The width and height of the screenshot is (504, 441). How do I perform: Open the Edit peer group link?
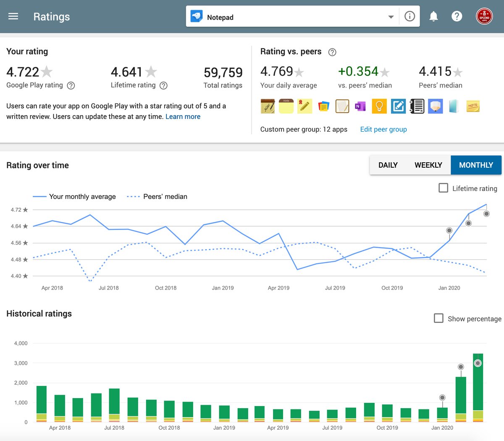383,129
